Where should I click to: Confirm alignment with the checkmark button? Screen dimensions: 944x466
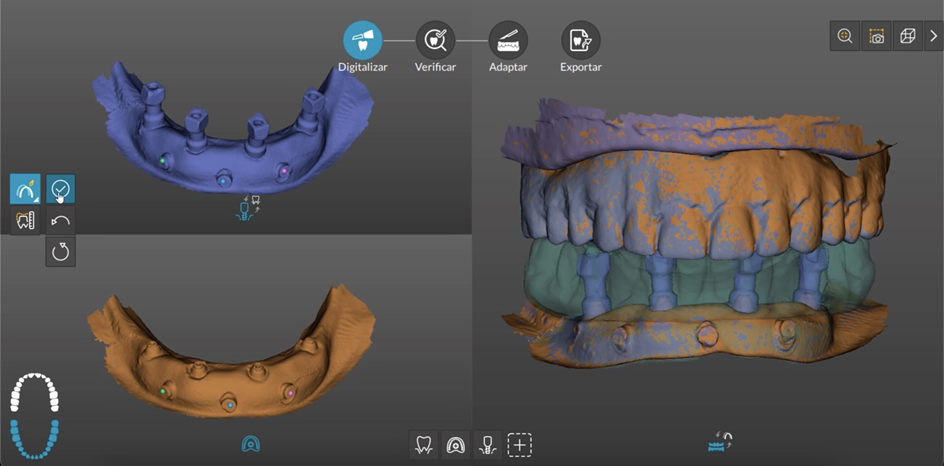(60, 189)
